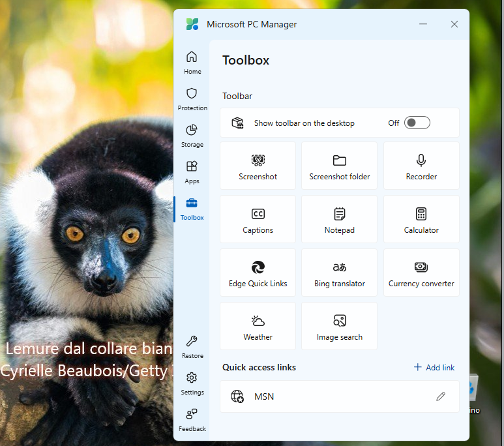
Task: Select the Toolbox sidebar item
Action: [192, 209]
